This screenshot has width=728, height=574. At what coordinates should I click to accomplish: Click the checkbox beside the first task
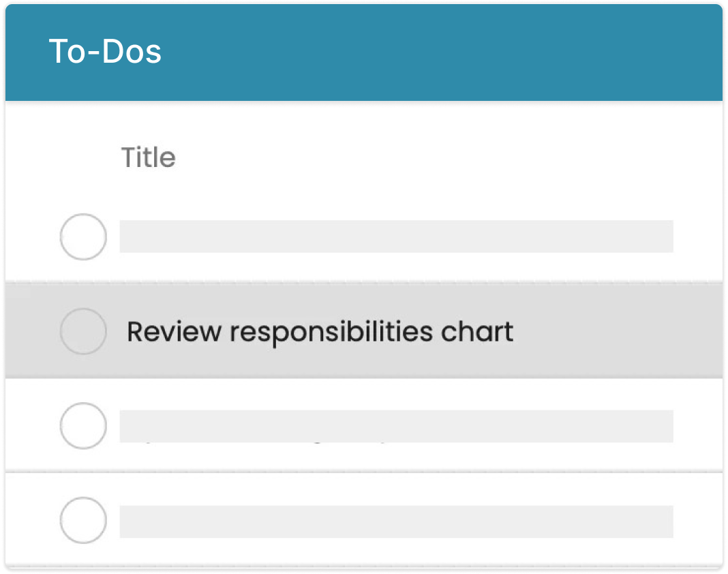(83, 237)
